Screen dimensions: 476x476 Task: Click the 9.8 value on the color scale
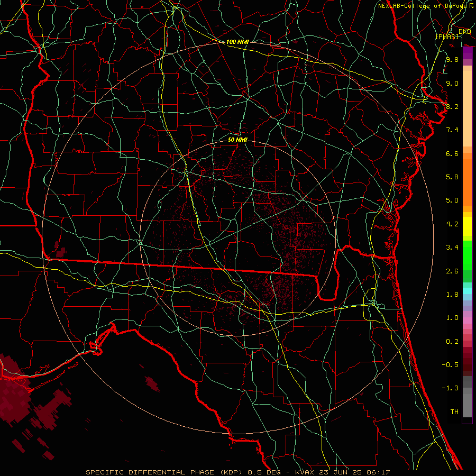[452, 59]
